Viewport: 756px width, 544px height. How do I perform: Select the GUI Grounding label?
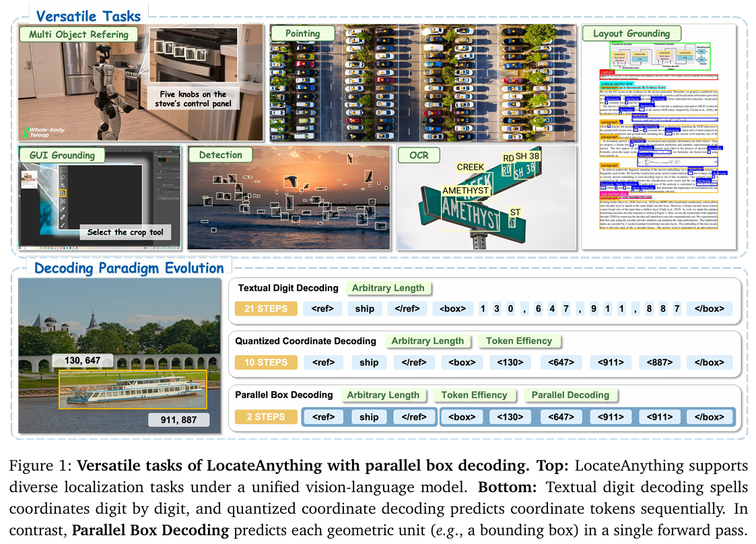coord(62,155)
